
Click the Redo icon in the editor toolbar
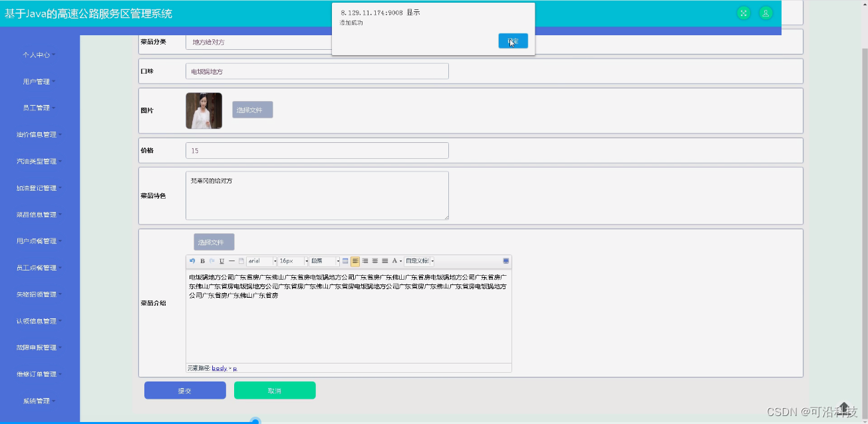212,261
